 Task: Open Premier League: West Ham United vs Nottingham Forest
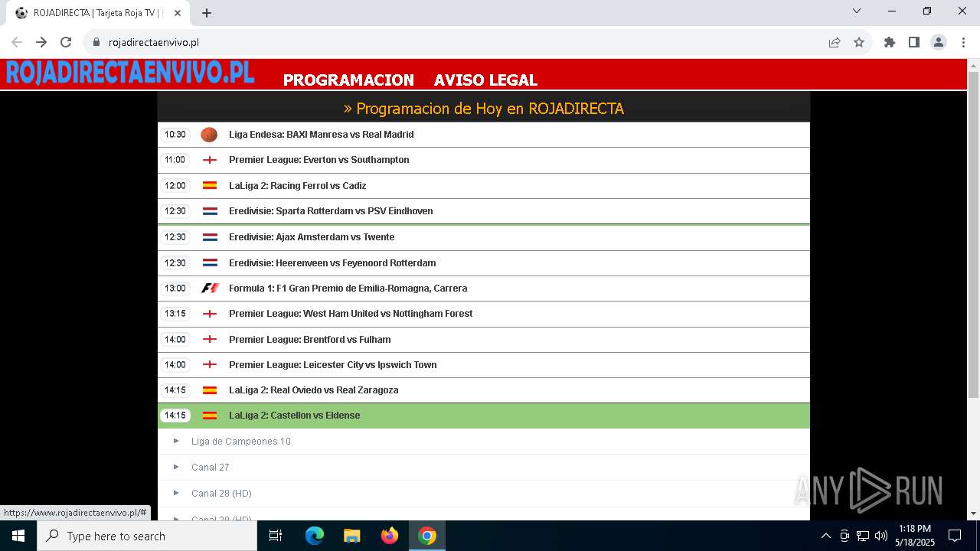pos(483,314)
